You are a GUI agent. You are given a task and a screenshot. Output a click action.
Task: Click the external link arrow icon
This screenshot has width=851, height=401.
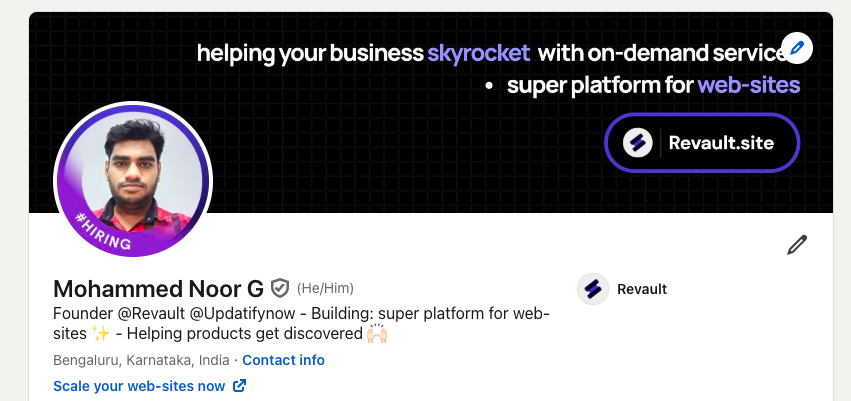239,386
